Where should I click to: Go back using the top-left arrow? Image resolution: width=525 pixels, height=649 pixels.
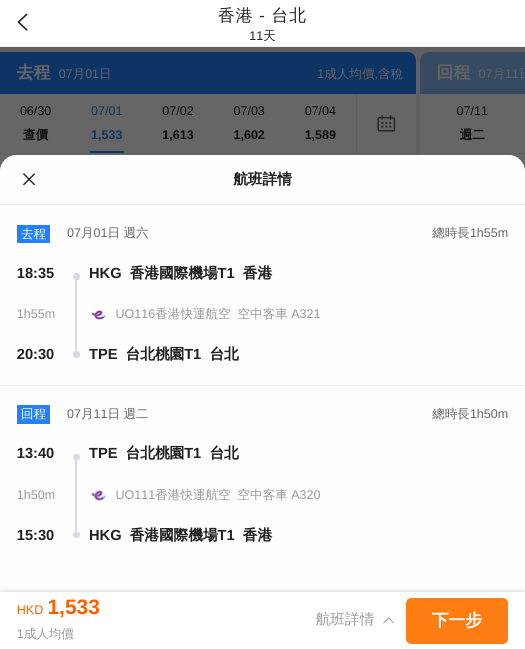tap(23, 22)
